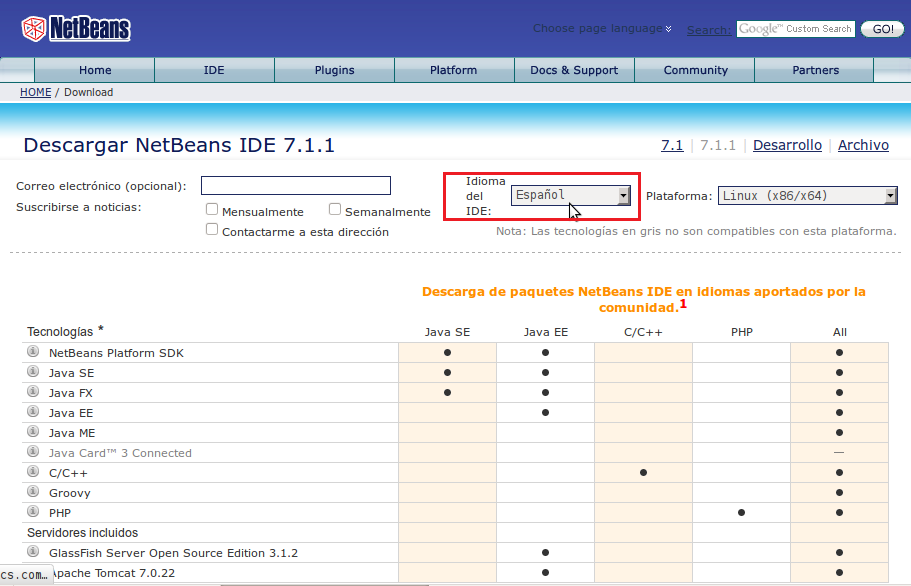Open the IDE navigation tab
This screenshot has width=911, height=586.
tap(214, 70)
